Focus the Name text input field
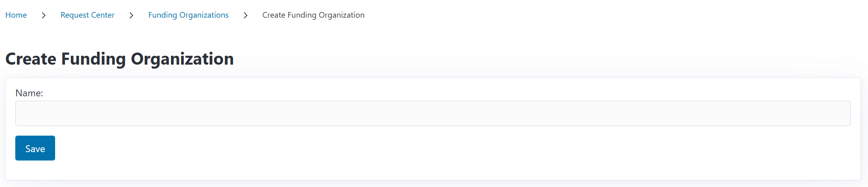The height and width of the screenshot is (187, 868). tap(433, 113)
